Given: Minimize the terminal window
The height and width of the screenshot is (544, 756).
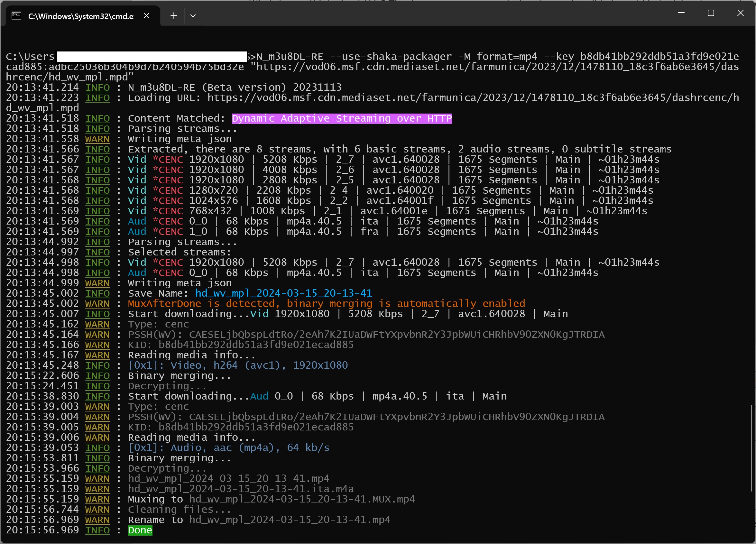Looking at the screenshot, I should tap(681, 13).
